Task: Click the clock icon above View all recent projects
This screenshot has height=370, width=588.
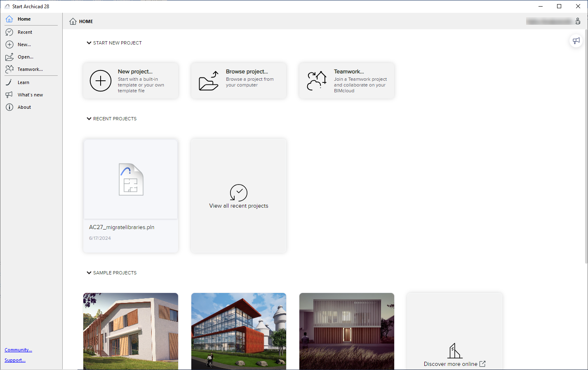Action: (238, 192)
